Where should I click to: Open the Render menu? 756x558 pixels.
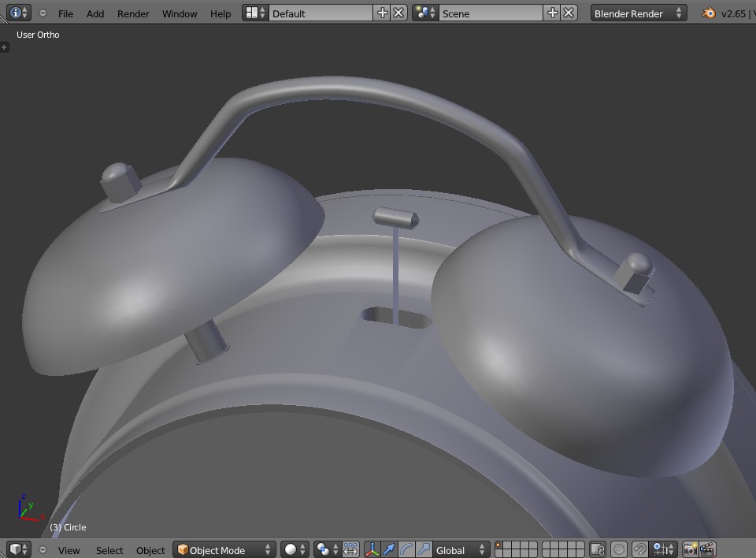tap(133, 13)
